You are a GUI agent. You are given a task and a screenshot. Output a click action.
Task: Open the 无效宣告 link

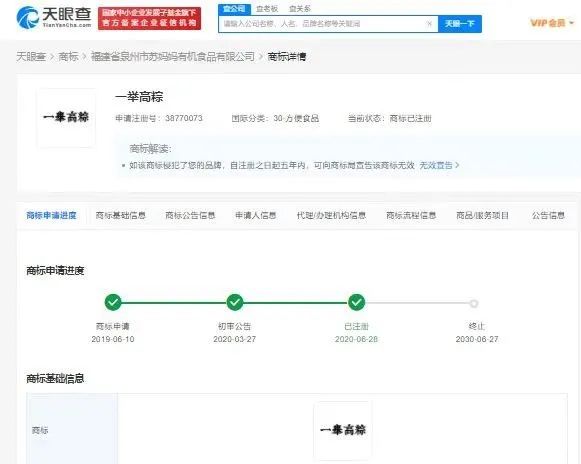coord(439,165)
